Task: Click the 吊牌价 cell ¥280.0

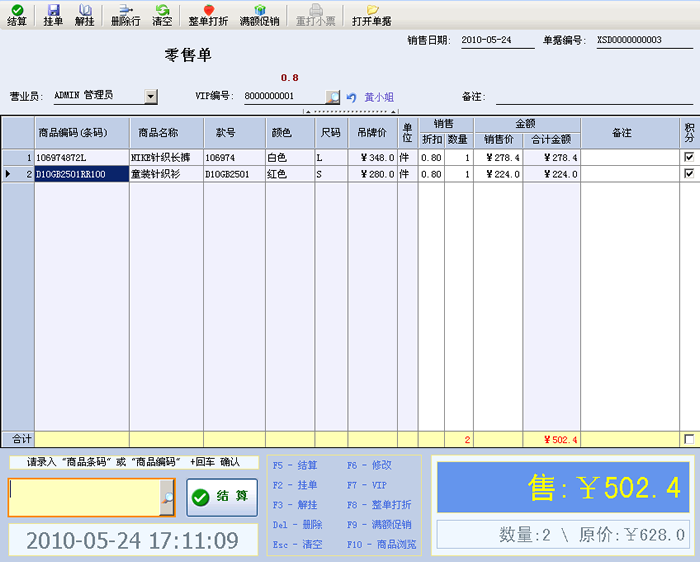Action: [x=373, y=174]
